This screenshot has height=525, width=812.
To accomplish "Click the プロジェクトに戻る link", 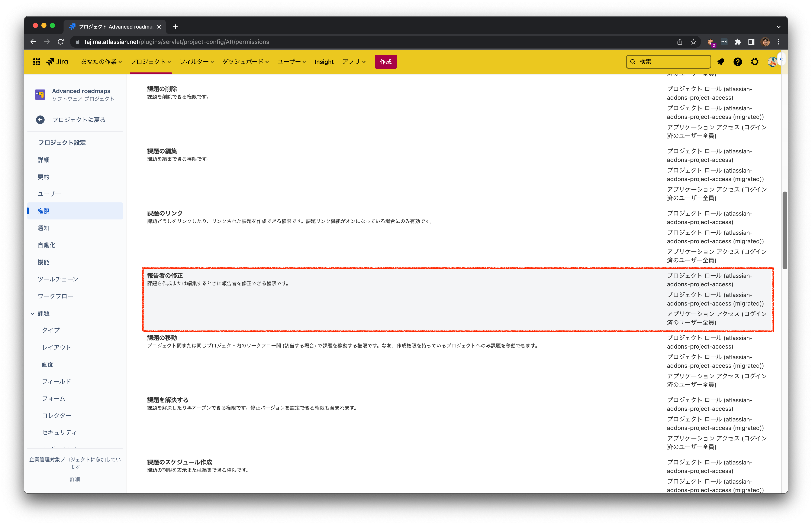I will coord(79,120).
